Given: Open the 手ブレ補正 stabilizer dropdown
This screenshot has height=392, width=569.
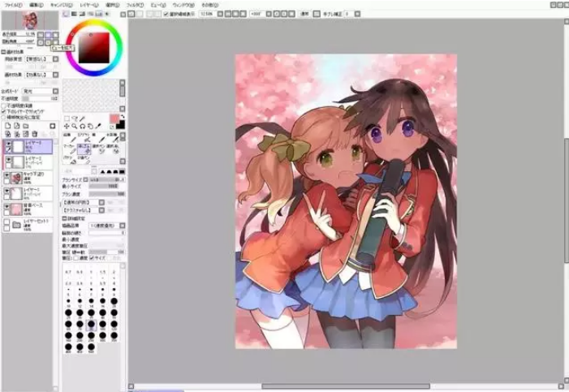Looking at the screenshot, I should coord(357,14).
